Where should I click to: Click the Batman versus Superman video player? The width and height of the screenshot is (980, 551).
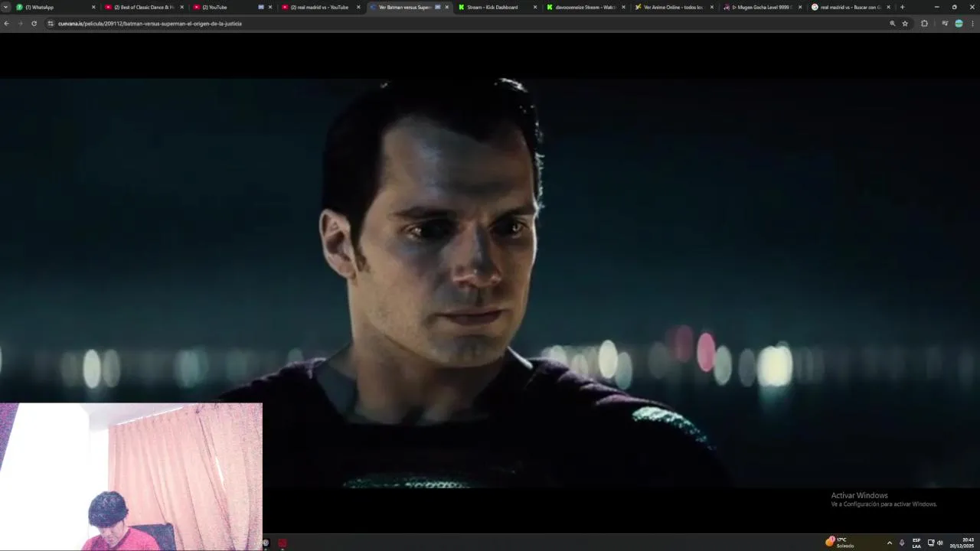[x=490, y=283]
